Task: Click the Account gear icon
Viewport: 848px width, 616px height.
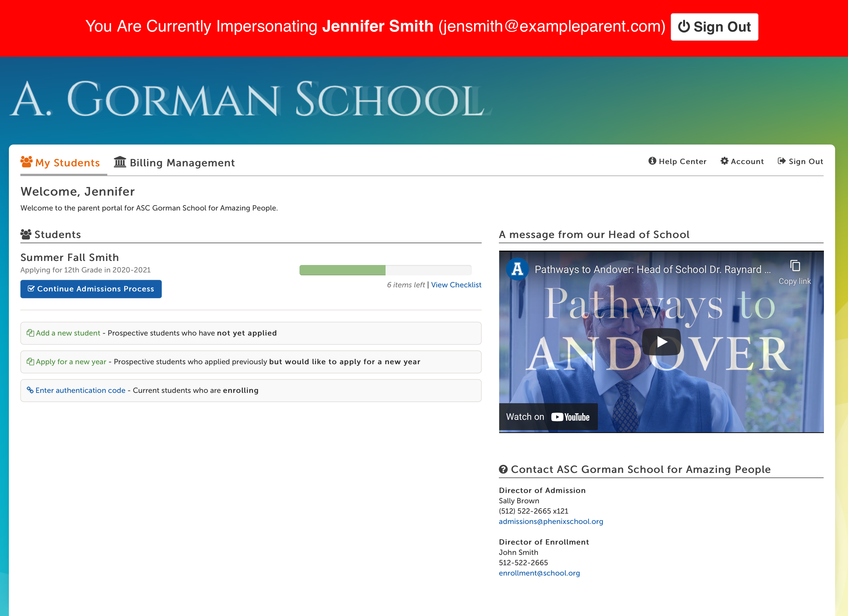Action: click(x=724, y=161)
